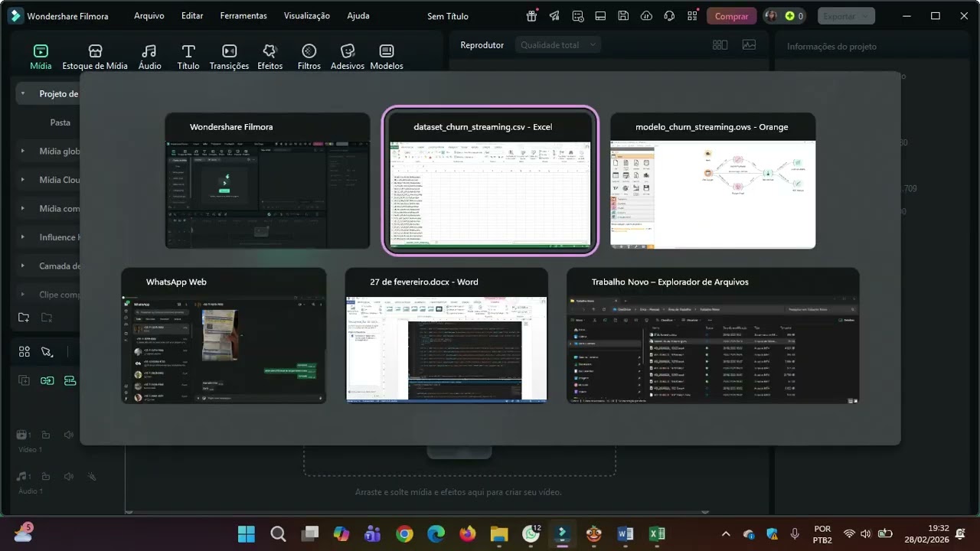Expand the Camada de tree item
The width and height of the screenshot is (980, 551).
(23, 266)
